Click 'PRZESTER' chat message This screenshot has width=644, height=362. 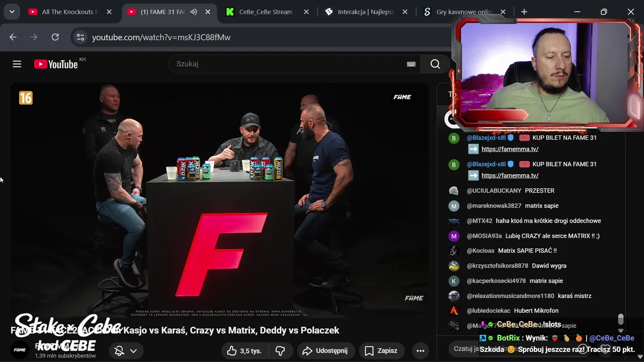click(x=540, y=191)
